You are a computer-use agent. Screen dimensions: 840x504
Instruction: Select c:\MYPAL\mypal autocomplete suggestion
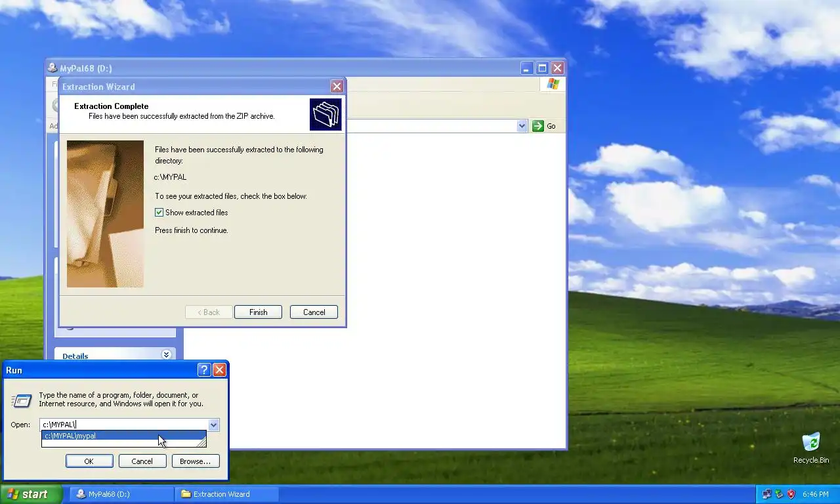123,436
